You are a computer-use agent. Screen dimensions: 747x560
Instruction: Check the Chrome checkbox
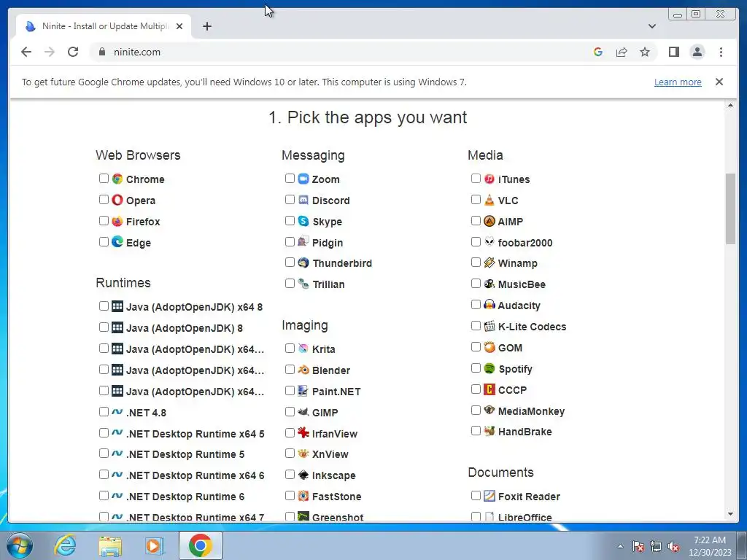pos(104,179)
